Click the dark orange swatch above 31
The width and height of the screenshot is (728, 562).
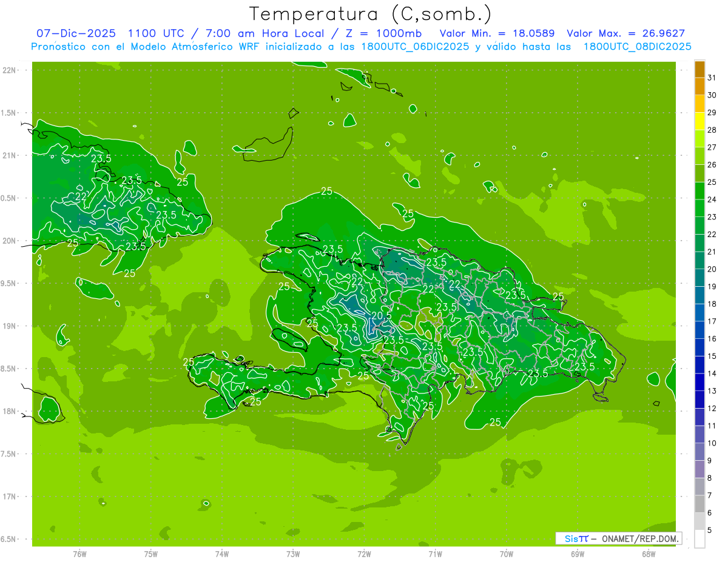(x=699, y=69)
